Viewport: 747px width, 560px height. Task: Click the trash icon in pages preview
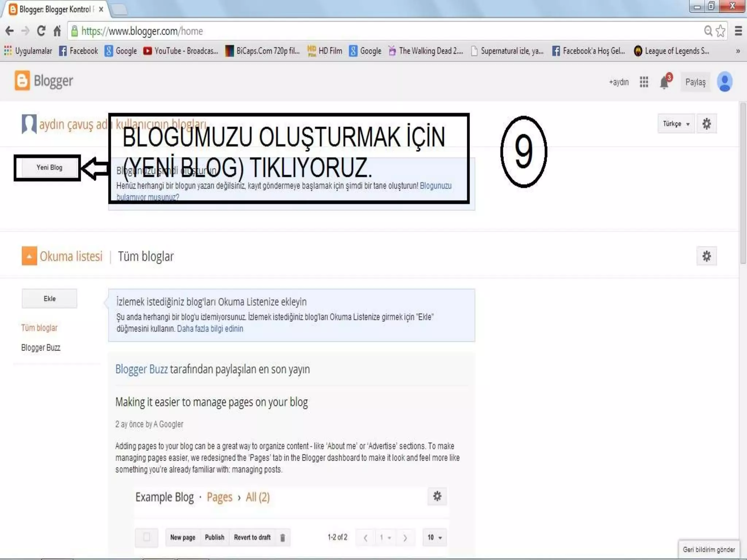click(282, 537)
